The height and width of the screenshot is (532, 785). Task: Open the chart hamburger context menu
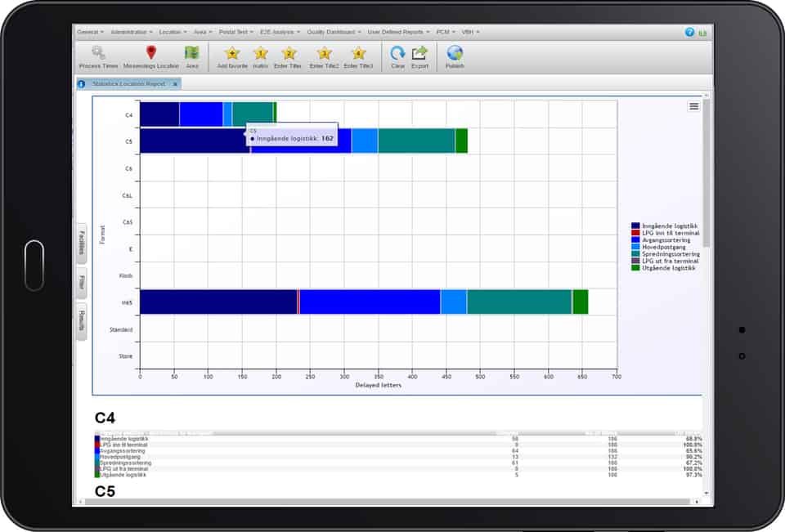point(693,106)
